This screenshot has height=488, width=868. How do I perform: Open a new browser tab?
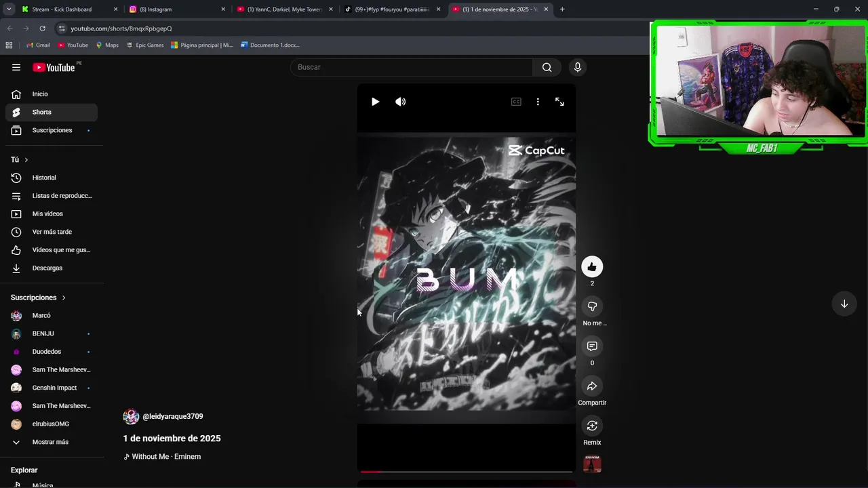[x=562, y=9]
